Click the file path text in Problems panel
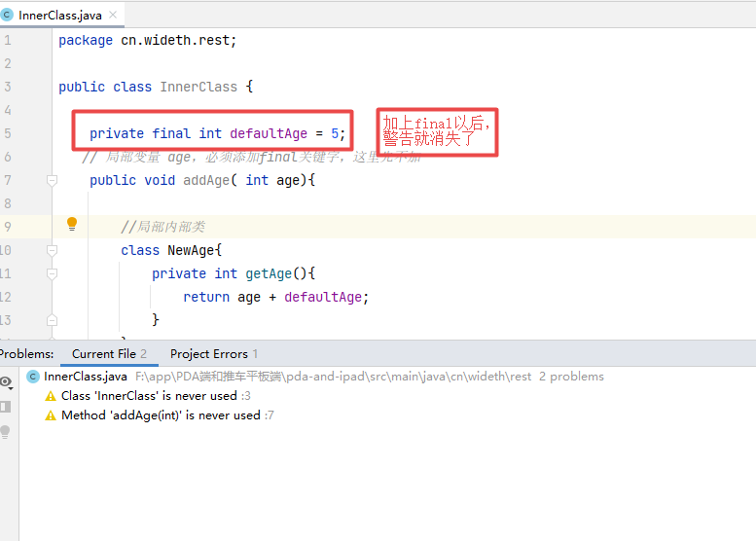The height and width of the screenshot is (541, 756). (x=333, y=377)
